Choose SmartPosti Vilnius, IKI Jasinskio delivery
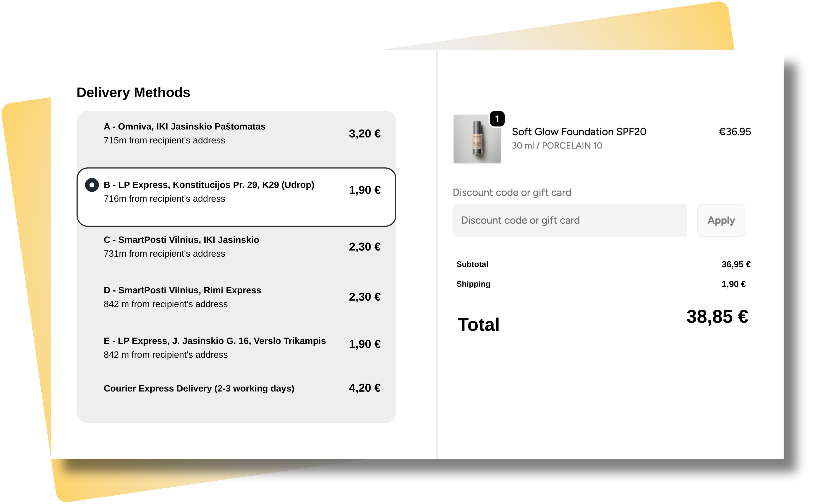 (x=181, y=240)
